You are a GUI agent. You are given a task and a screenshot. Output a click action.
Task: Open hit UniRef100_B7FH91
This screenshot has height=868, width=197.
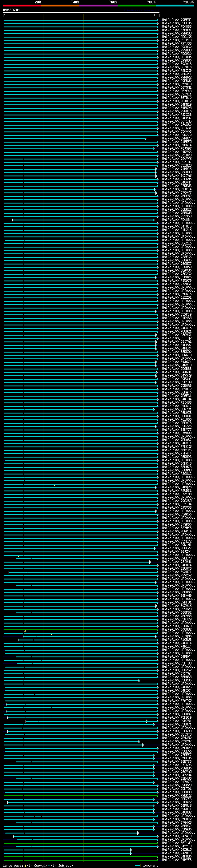pyautogui.click(x=177, y=30)
